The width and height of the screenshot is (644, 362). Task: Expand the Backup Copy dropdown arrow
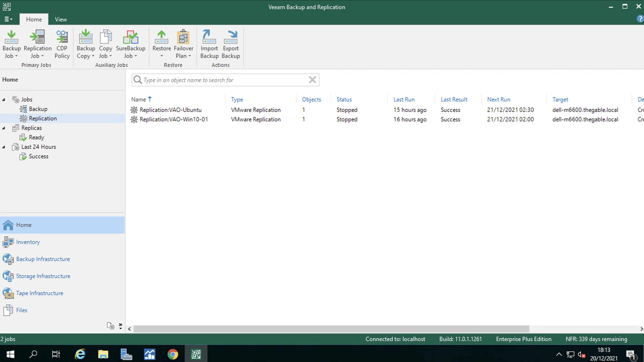click(93, 56)
